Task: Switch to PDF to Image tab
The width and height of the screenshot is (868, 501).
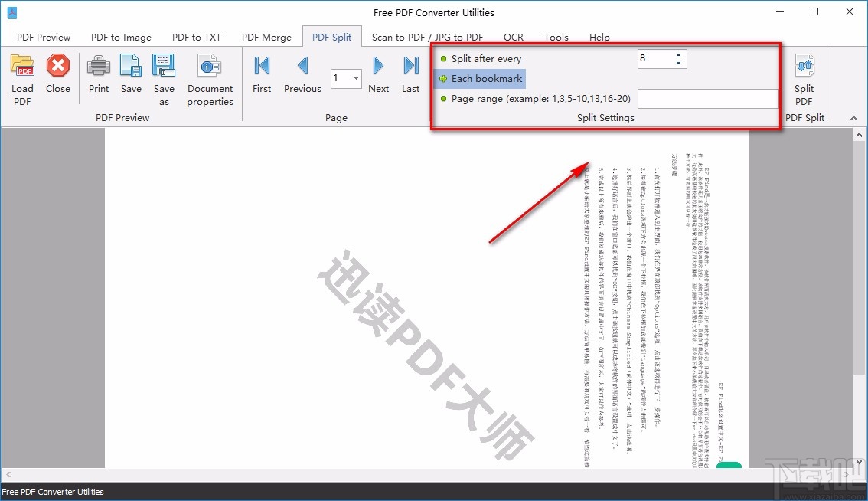Action: click(x=121, y=37)
